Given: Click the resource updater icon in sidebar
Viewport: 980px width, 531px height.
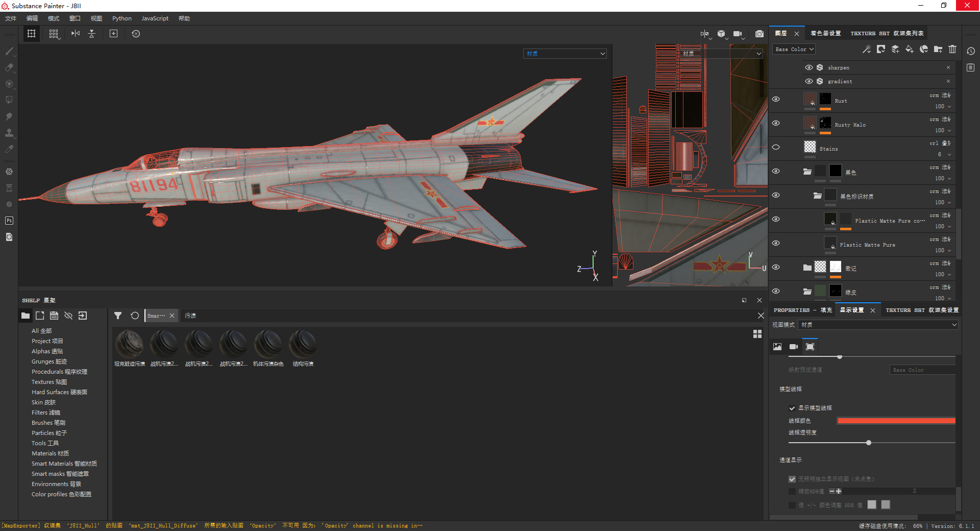Looking at the screenshot, I should (x=9, y=237).
